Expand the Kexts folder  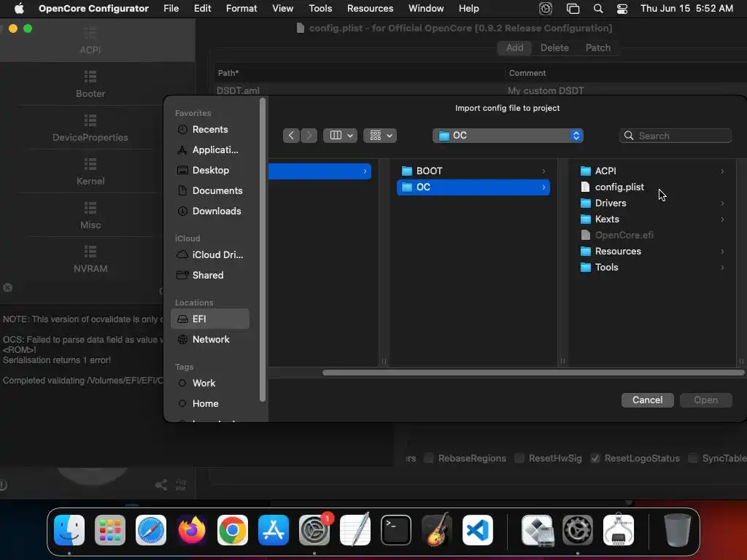(x=722, y=219)
